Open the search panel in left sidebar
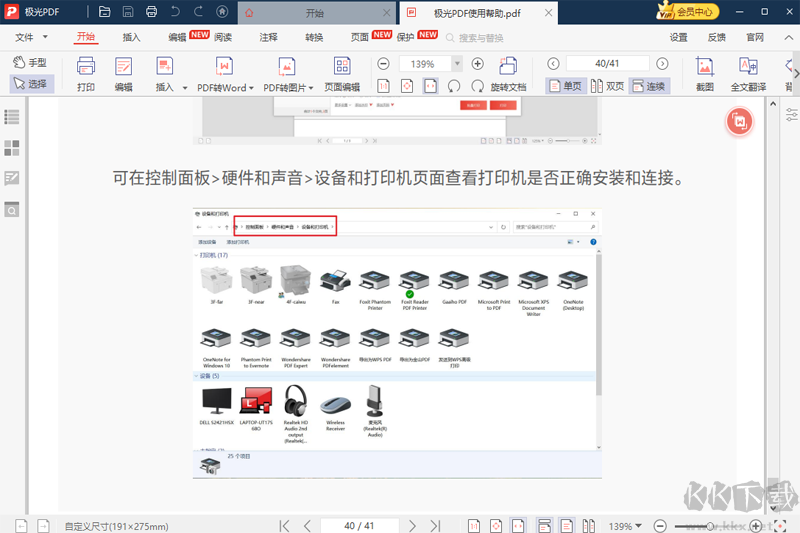This screenshot has width=800, height=533. point(12,209)
